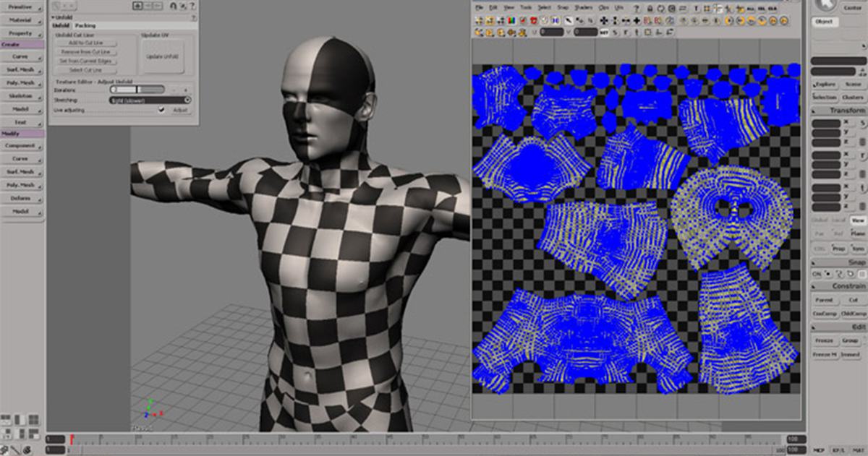Toggle the Live adjusting checkbox

[161, 110]
